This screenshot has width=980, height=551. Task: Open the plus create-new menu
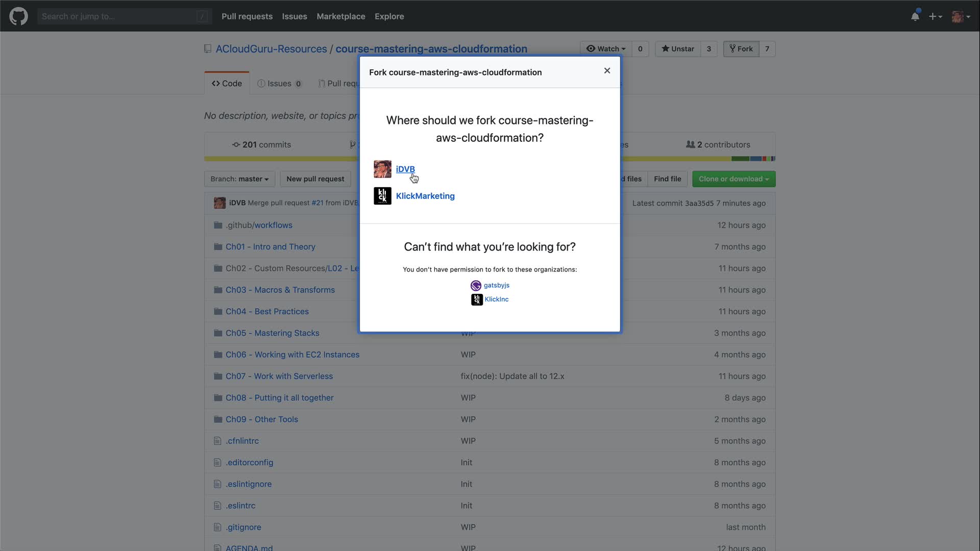[x=935, y=16]
